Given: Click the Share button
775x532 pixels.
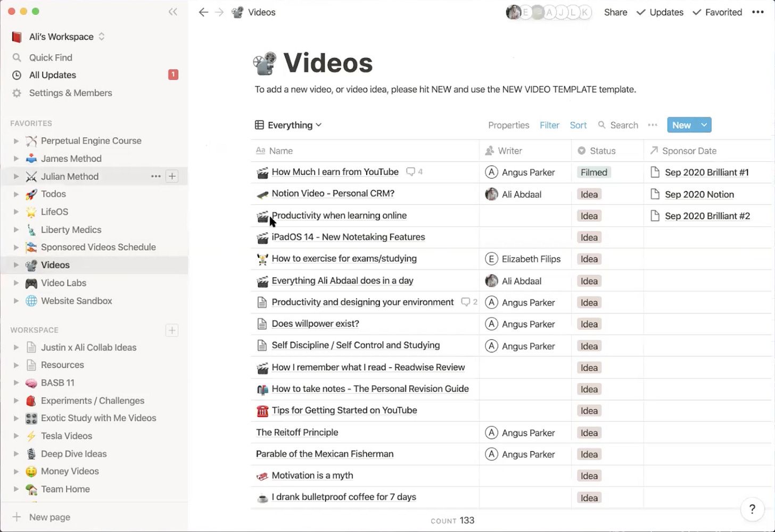Looking at the screenshot, I should coord(615,12).
